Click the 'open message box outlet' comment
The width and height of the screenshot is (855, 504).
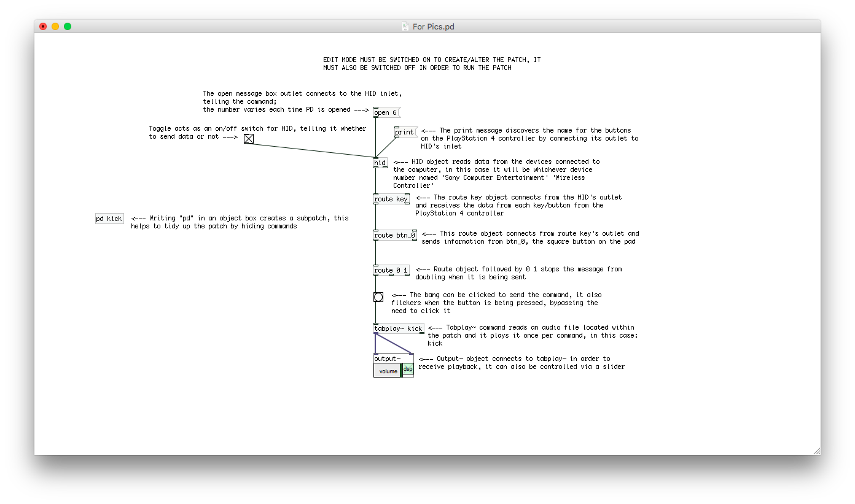point(303,101)
